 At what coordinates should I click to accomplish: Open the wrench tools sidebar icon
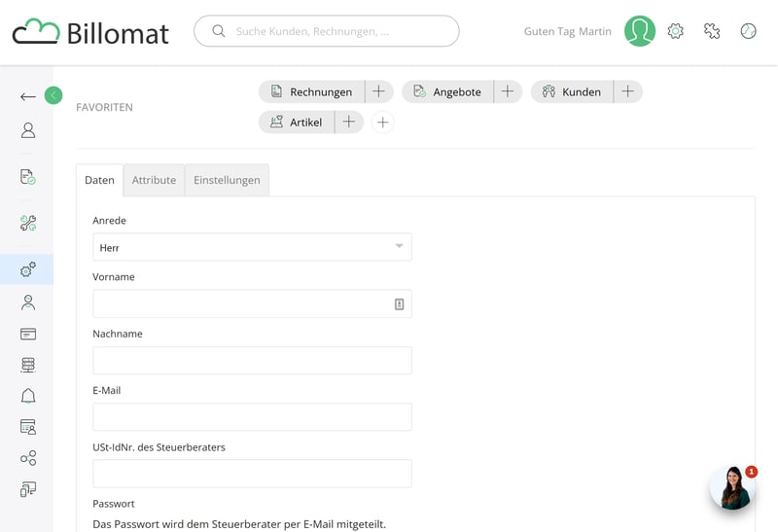28,223
